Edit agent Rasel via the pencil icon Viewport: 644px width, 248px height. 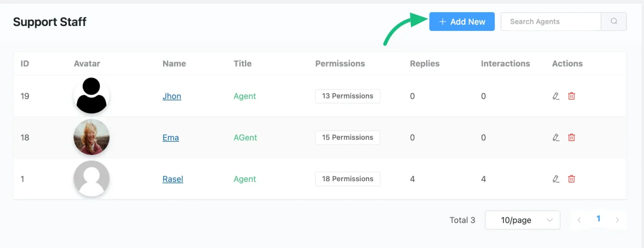556,179
